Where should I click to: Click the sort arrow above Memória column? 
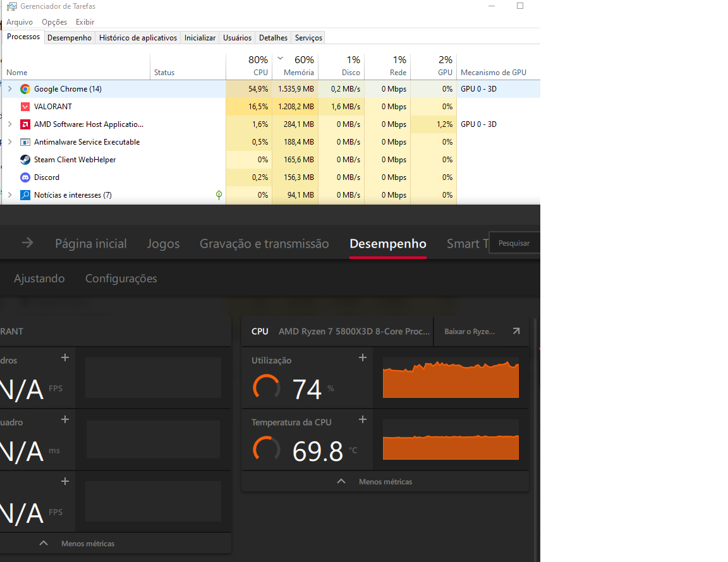(281, 59)
